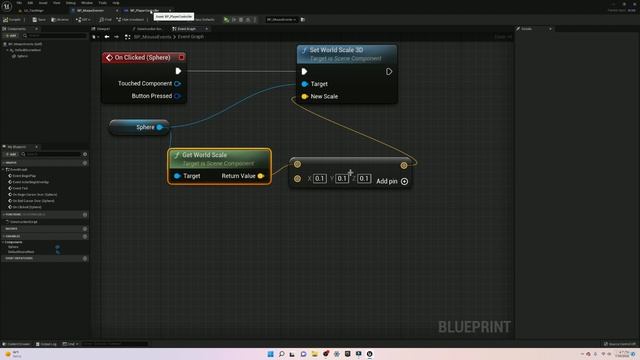Click Hide Unrelated toolbar button
The width and height of the screenshot is (640, 360).
130,20
